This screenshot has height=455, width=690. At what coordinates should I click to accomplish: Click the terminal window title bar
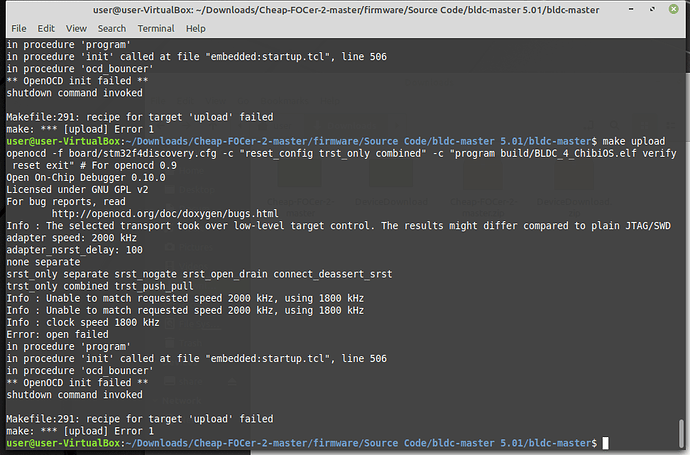345,10
